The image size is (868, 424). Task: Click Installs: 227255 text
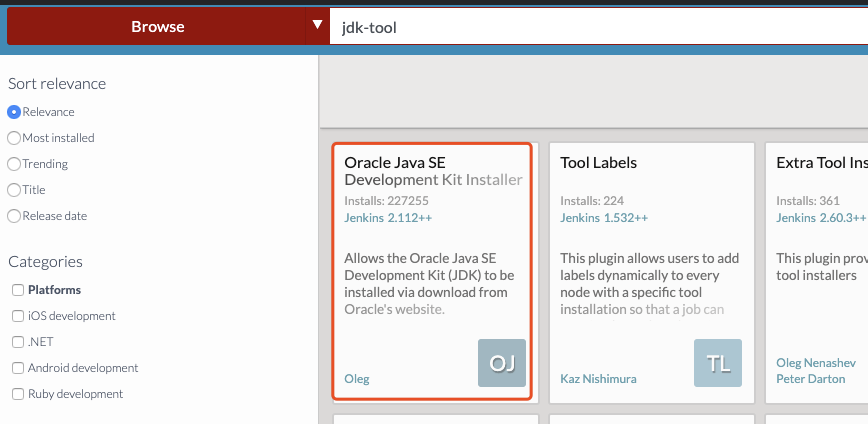point(386,201)
